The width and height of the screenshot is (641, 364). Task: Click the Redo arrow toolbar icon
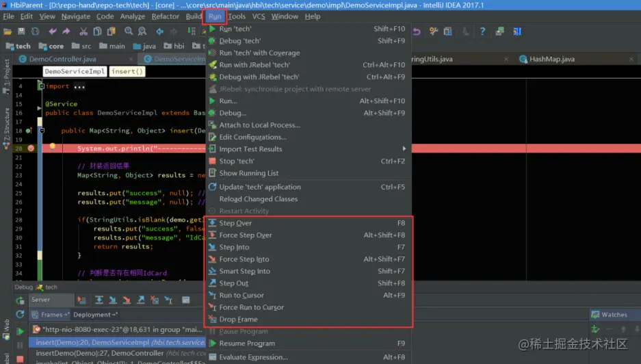point(66,31)
